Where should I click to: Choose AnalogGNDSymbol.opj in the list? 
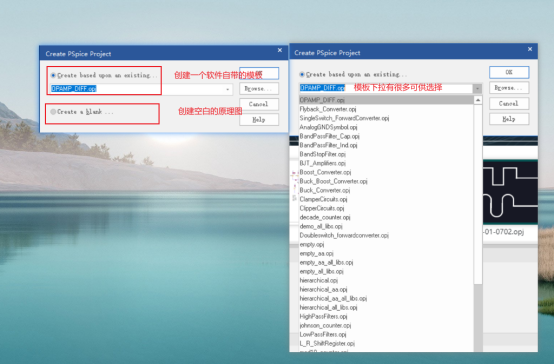pos(386,127)
